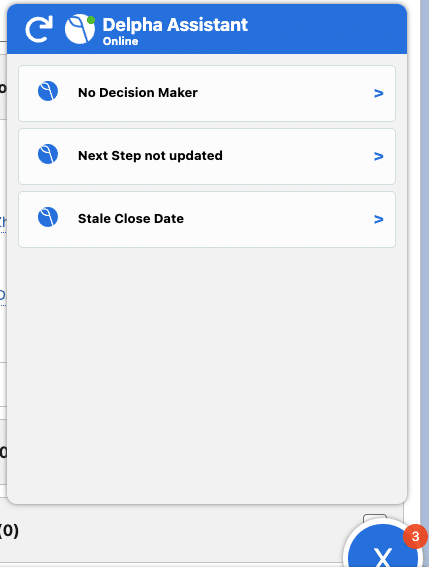Select the No Decision Maker alert label
The height and width of the screenshot is (567, 429).
[138, 93]
